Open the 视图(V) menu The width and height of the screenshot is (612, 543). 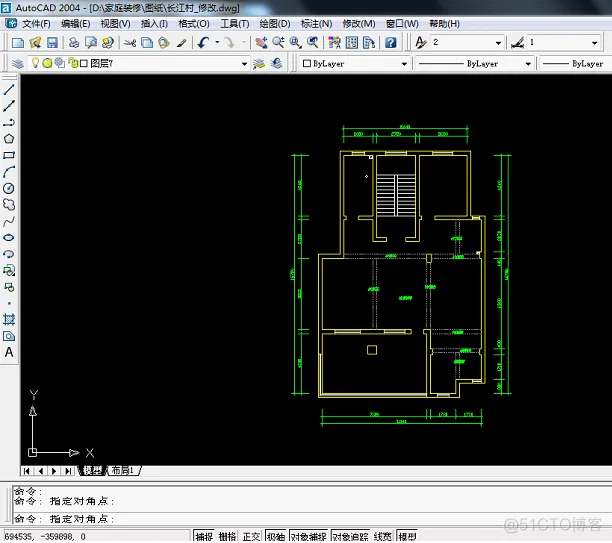pyautogui.click(x=116, y=24)
